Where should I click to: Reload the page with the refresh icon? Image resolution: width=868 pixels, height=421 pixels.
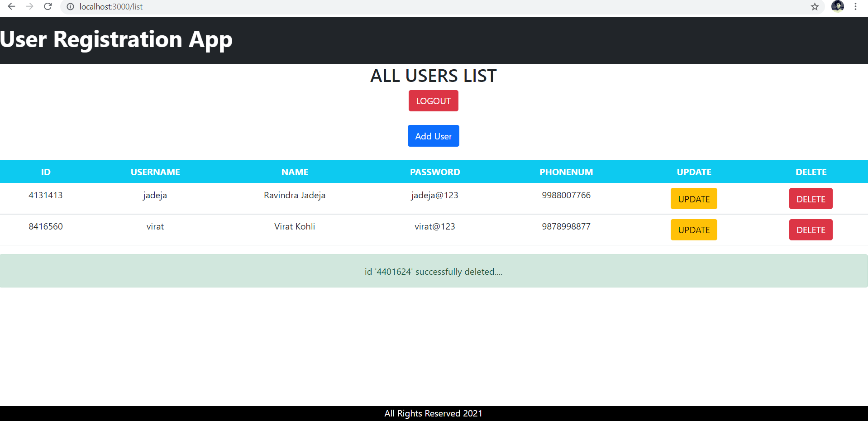(48, 6)
